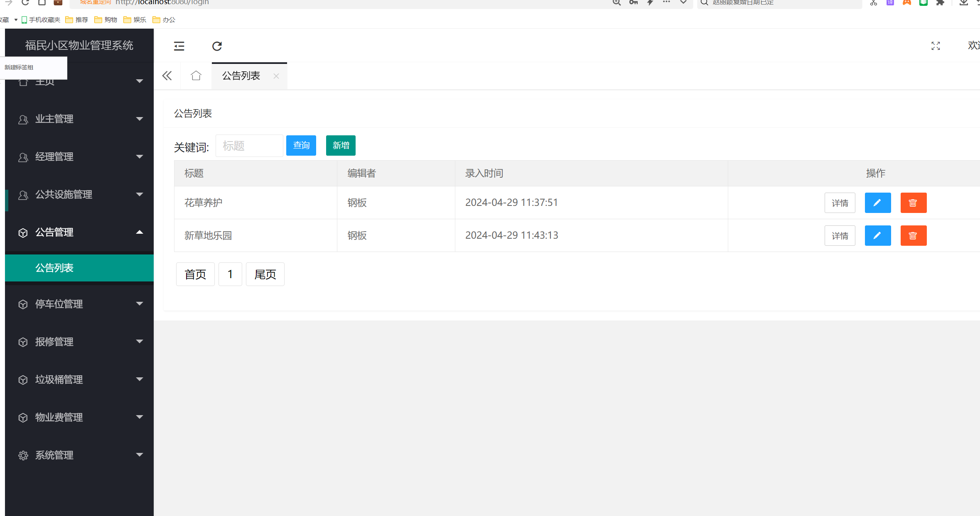Image resolution: width=980 pixels, height=516 pixels.
Task: Delete the 花草养护 row with the trash icon
Action: (913, 203)
